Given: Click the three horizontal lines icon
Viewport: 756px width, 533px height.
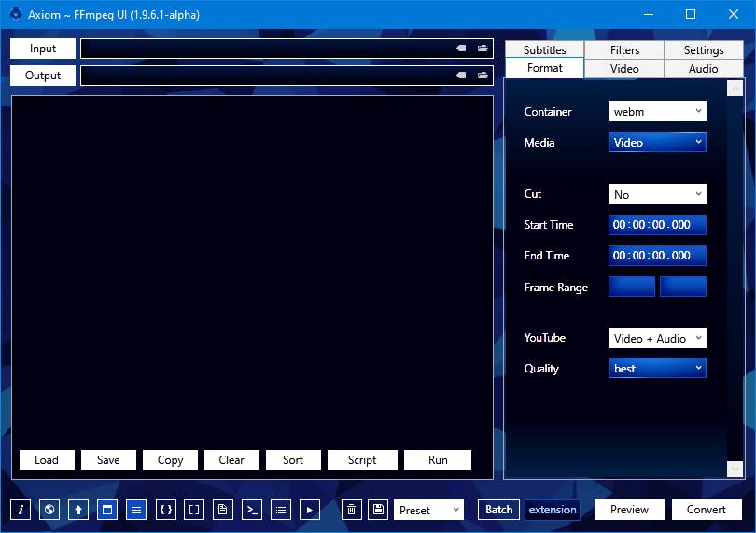Looking at the screenshot, I should [x=136, y=510].
